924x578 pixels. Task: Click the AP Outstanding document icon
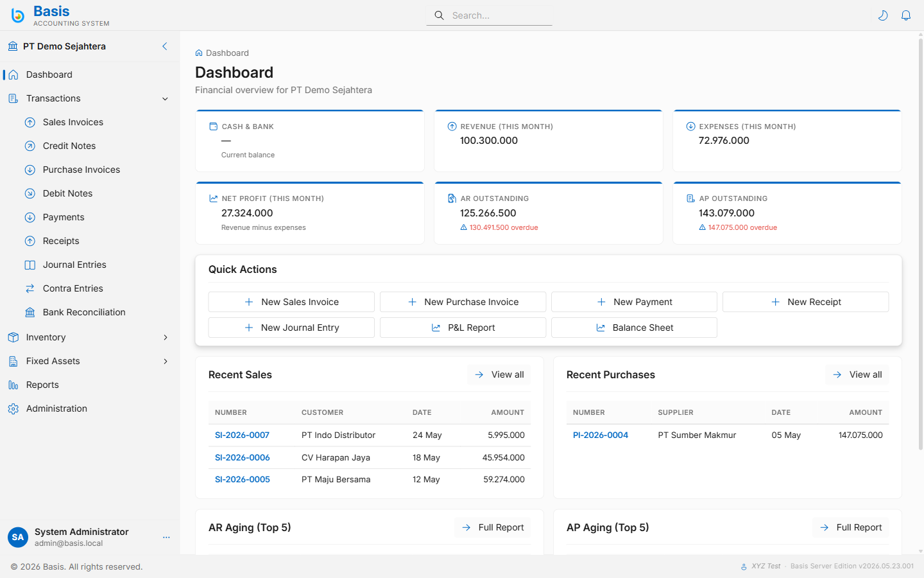(691, 198)
